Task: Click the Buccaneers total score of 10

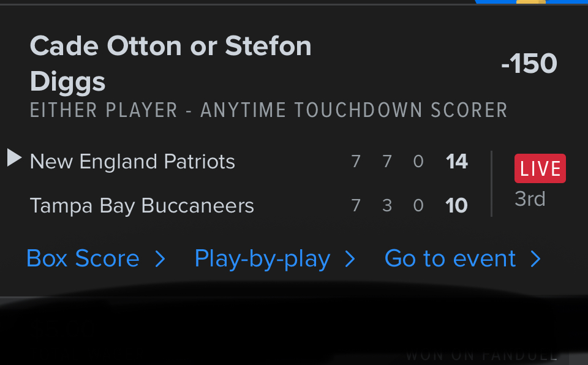Action: coord(457,206)
